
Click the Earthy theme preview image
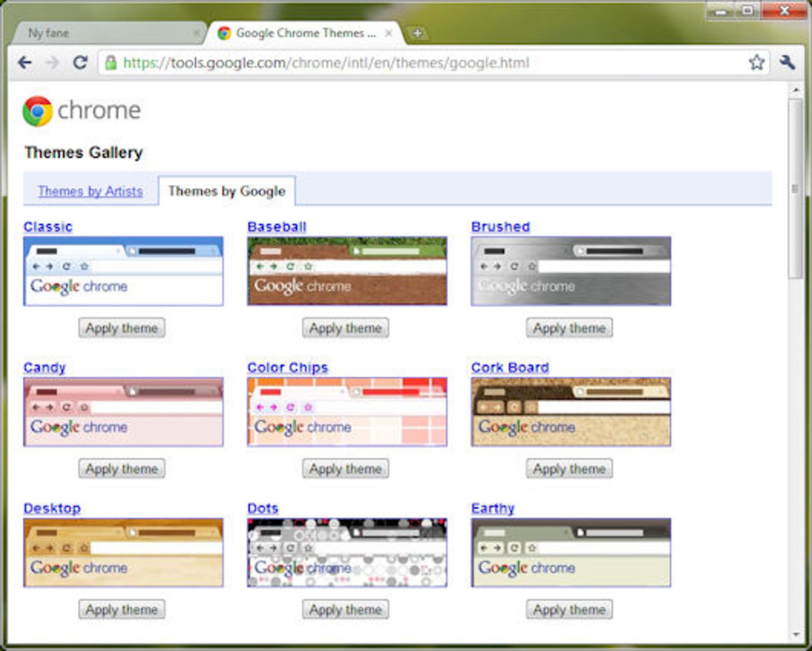(571, 553)
